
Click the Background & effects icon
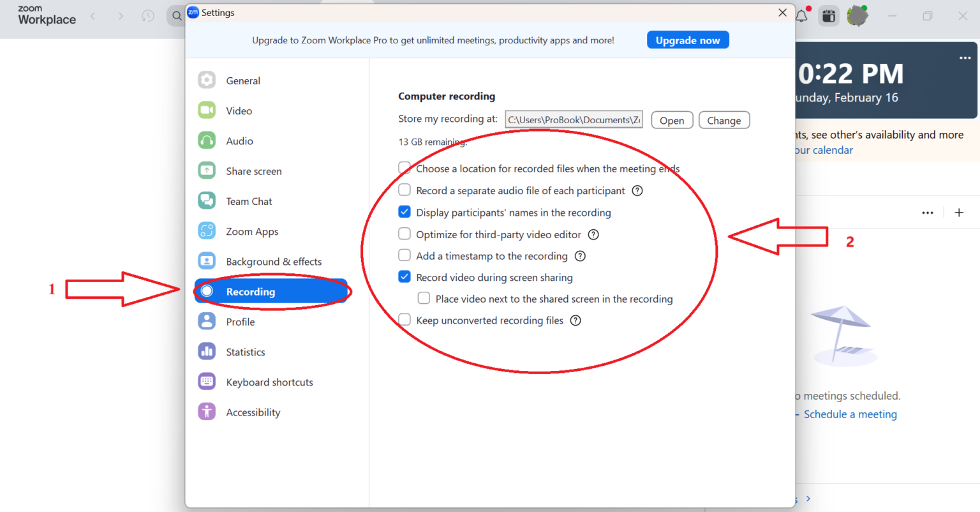click(x=207, y=261)
